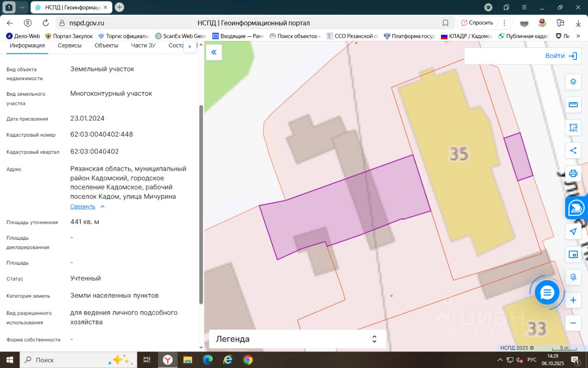Select the НСПД Геоинформационный browser tab
Screen dimensions: 588x368
(71, 7)
